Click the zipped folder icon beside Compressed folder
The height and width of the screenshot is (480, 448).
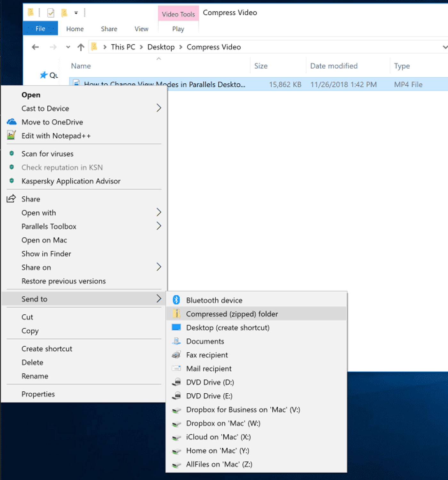177,314
